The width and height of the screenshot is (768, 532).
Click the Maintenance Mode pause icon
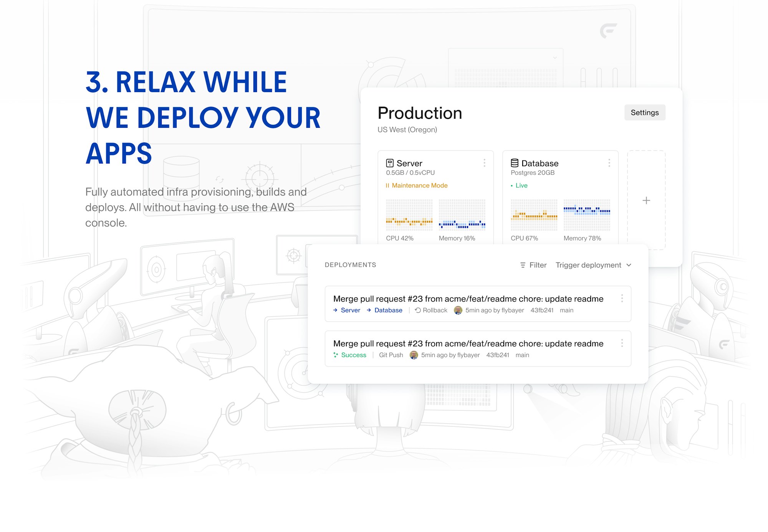(x=387, y=185)
